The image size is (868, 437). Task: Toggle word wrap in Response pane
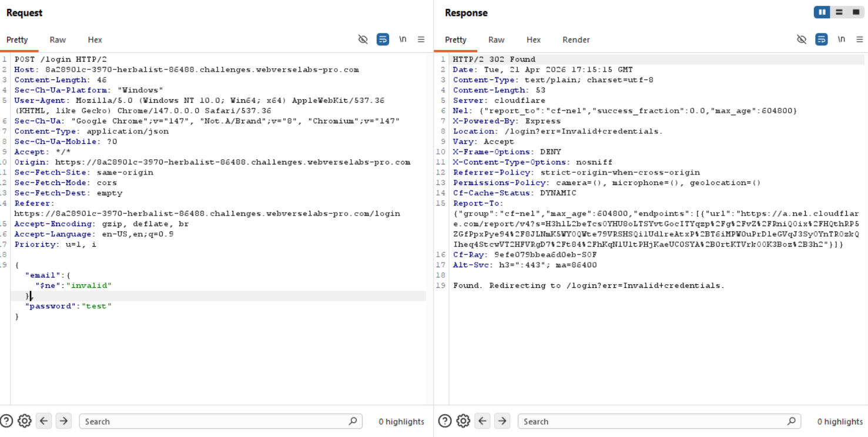[x=822, y=39]
